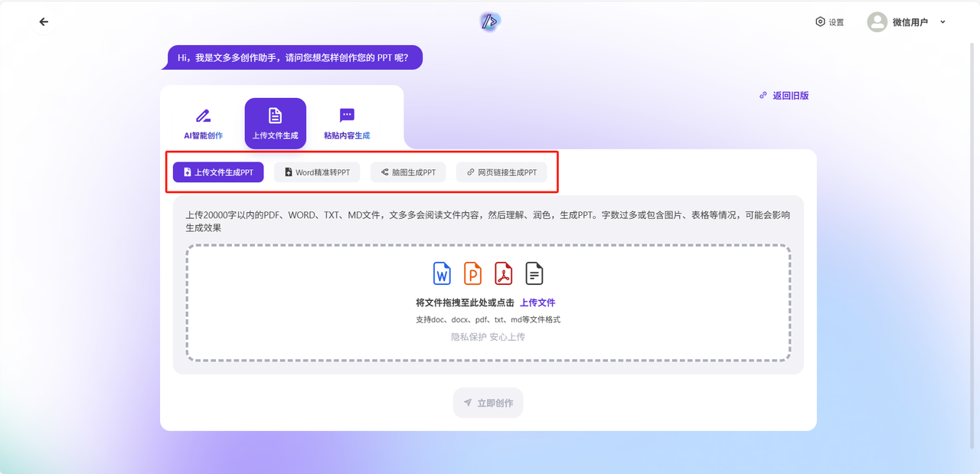
Task: Switch to 粘贴内容生成 tab
Action: click(x=347, y=123)
